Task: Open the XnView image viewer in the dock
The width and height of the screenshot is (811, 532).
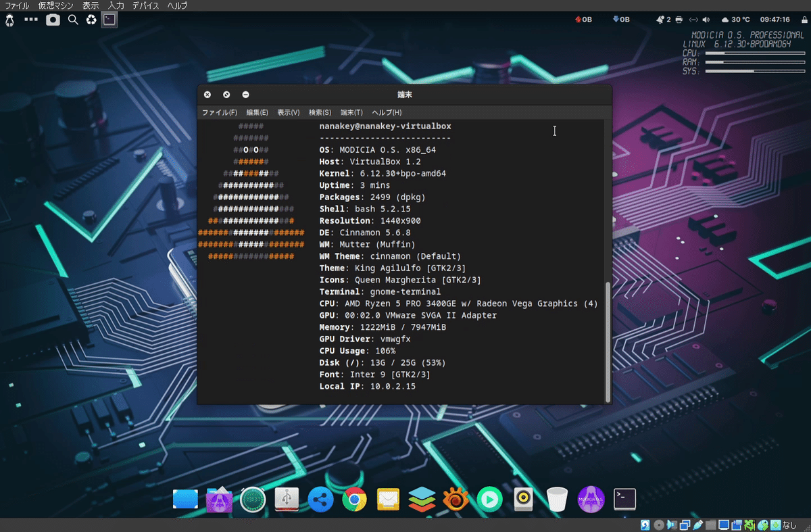Action: (x=455, y=499)
